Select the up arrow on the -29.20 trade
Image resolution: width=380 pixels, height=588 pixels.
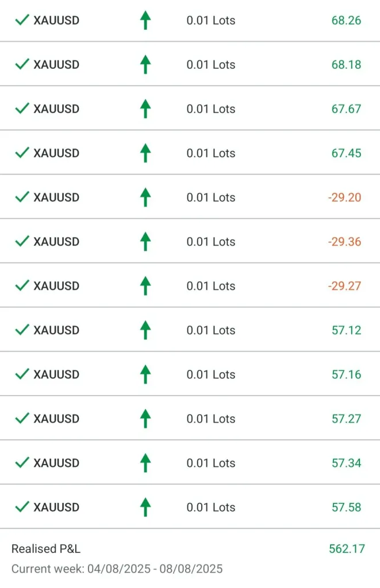click(145, 197)
